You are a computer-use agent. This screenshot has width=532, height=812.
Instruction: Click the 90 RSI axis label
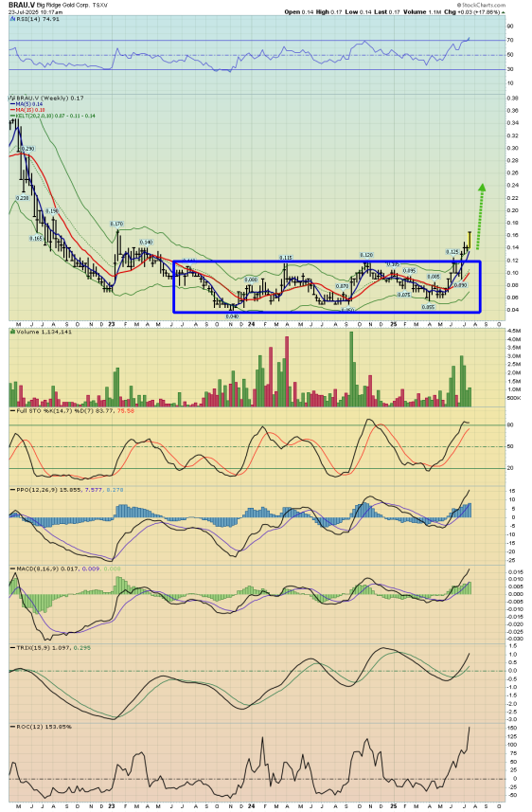pos(509,26)
